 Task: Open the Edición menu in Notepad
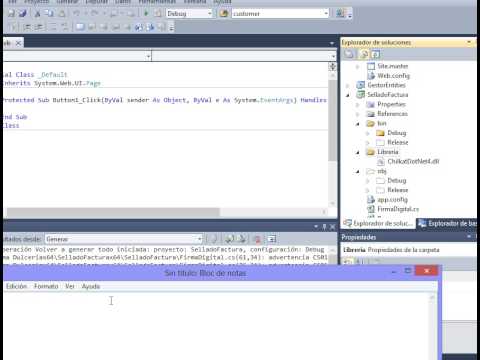pyautogui.click(x=16, y=286)
